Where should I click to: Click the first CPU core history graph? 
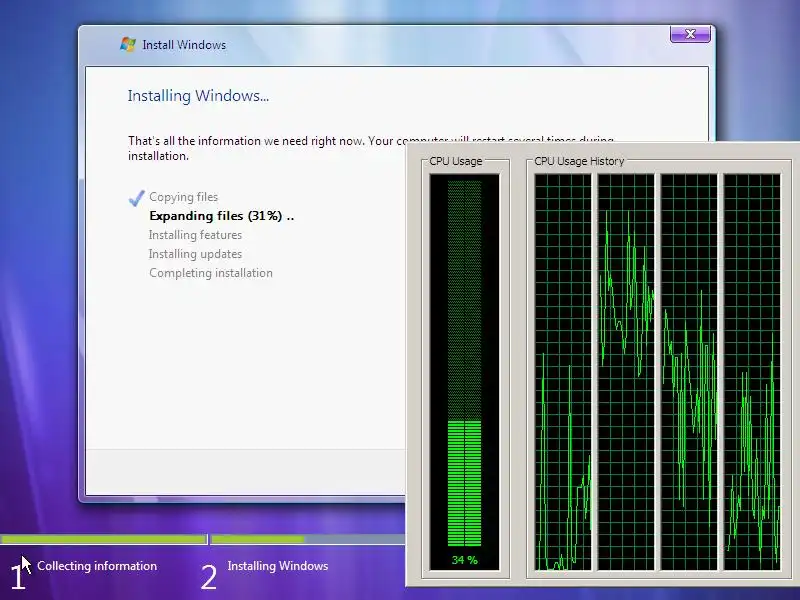pos(563,372)
